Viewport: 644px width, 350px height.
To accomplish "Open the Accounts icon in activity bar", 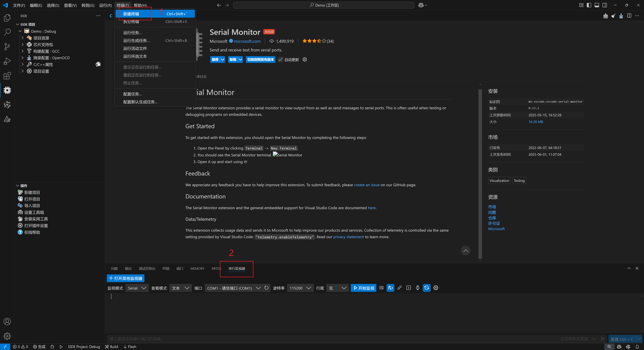I will pyautogui.click(x=7, y=322).
